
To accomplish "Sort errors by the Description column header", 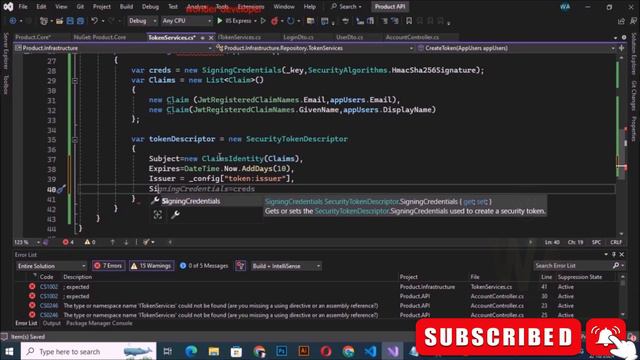I will point(78,277).
